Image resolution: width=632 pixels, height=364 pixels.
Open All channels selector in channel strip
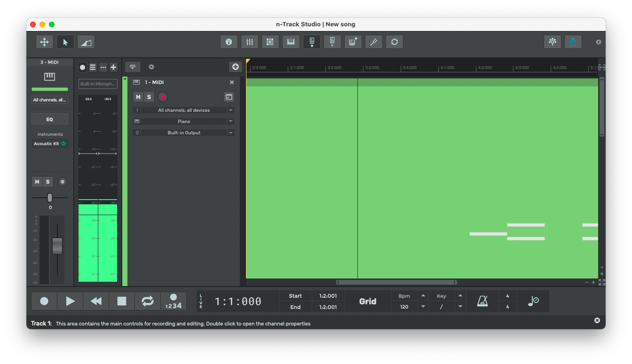(49, 100)
